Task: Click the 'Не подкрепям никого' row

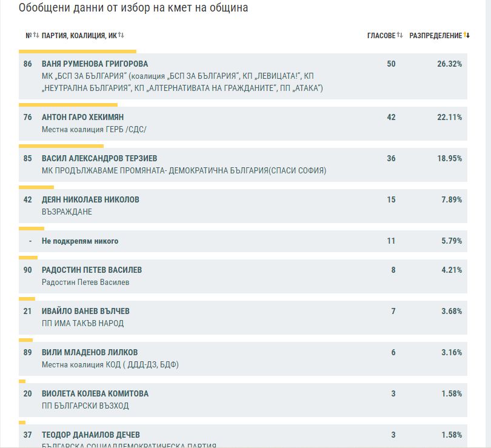Action: [80, 241]
